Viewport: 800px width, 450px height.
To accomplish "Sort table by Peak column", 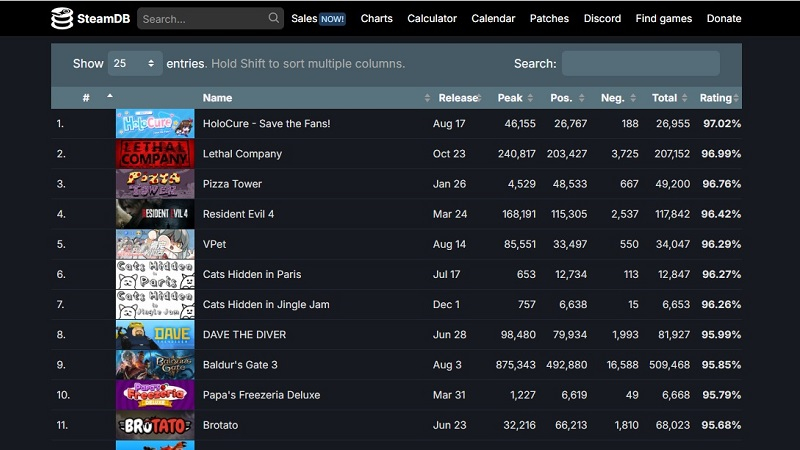I will click(510, 98).
